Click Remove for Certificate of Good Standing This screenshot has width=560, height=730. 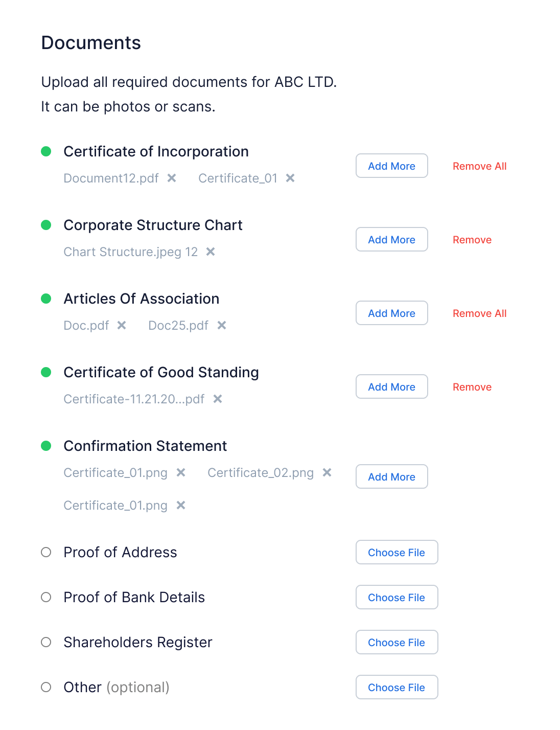472,387
